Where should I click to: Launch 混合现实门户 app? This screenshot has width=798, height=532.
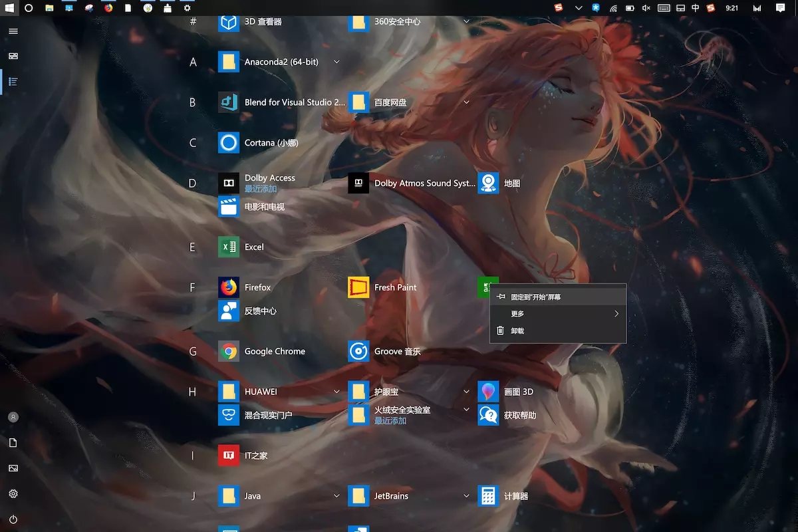coord(255,415)
